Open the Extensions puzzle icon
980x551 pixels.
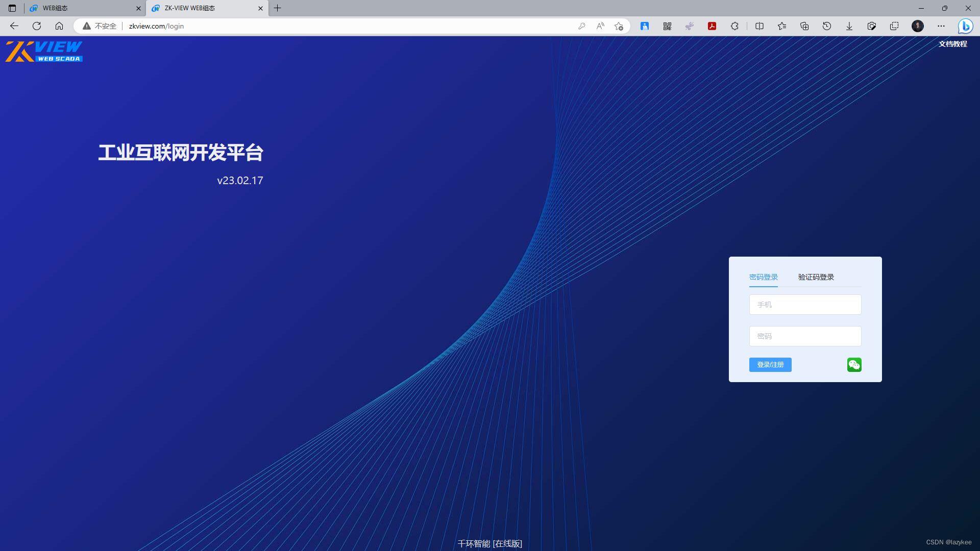[734, 26]
